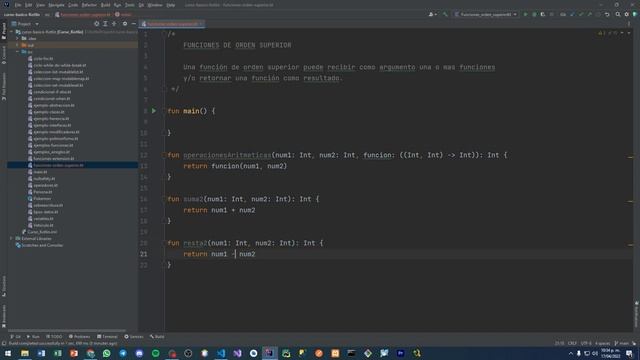The height and width of the screenshot is (360, 640).
Task: Toggle Project tool window from left stripe
Action: click(4, 31)
